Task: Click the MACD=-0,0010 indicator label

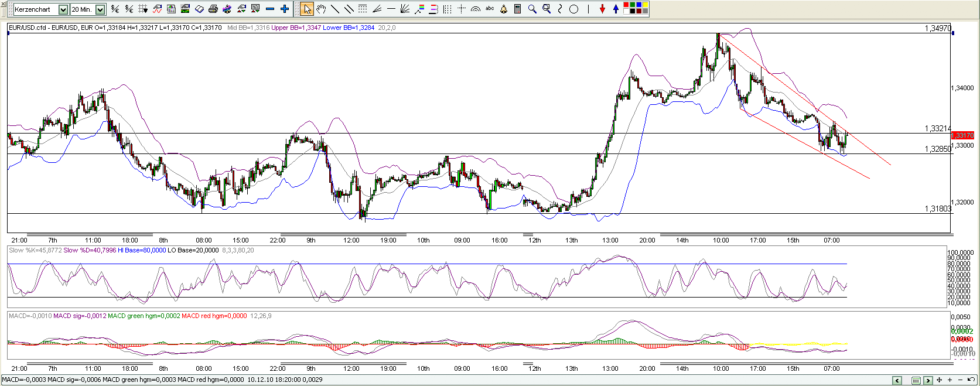Action: coord(30,316)
